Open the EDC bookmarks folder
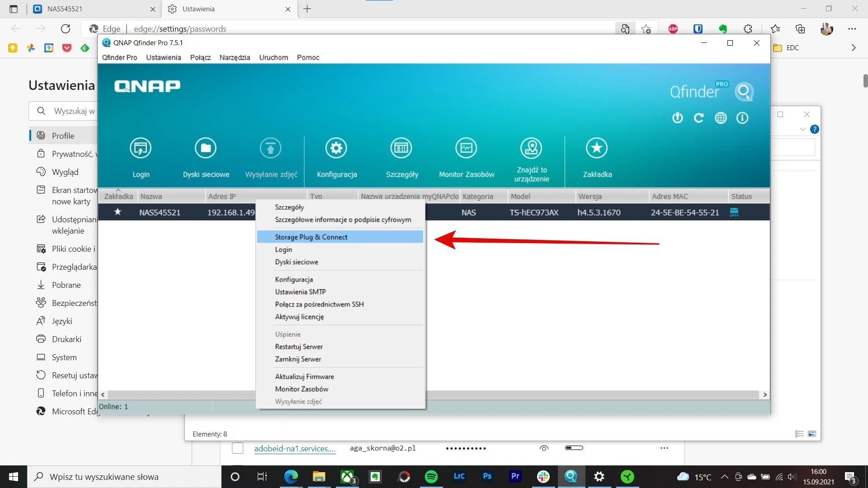The width and height of the screenshot is (868, 488). [786, 48]
